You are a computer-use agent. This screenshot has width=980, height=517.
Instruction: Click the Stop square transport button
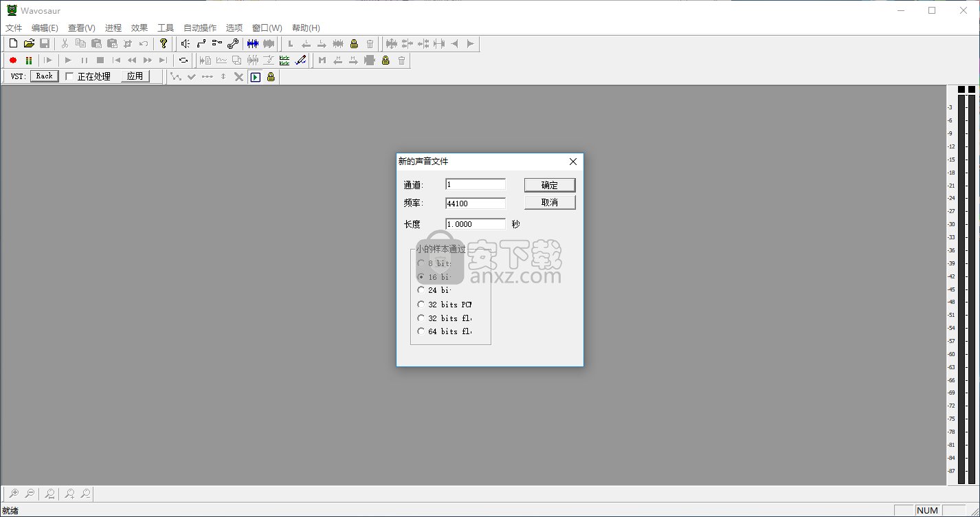100,60
